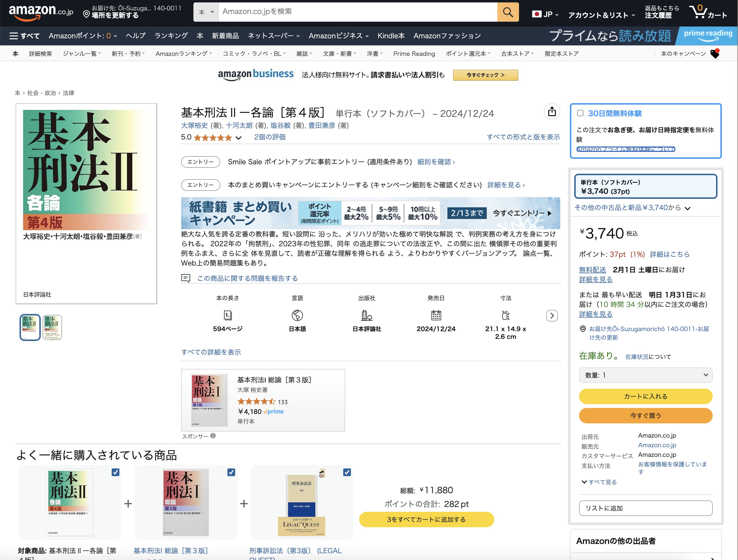The image size is (738, 560).
Task: Select the second book cover thumbnail
Action: tap(52, 327)
